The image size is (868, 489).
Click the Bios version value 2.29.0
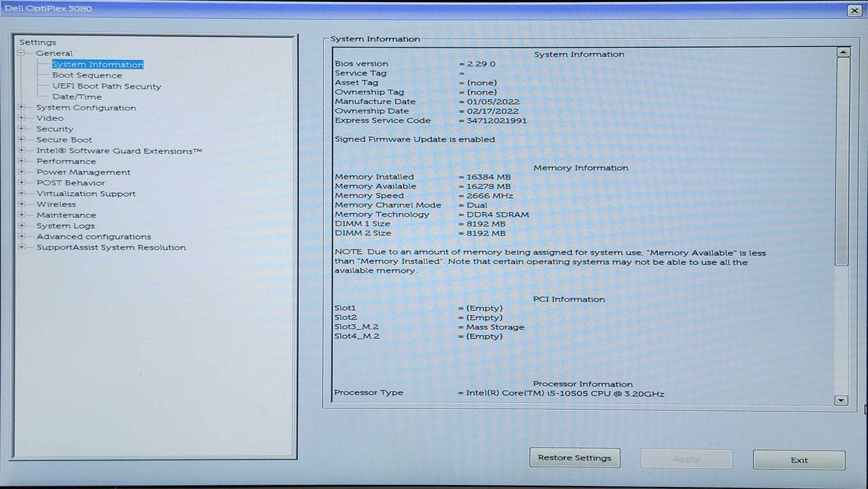481,64
